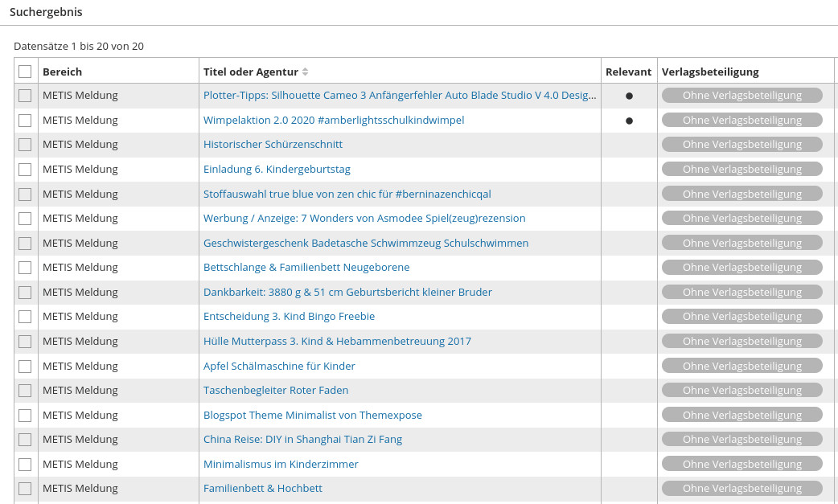Click Ohne Verlagsbeteiligung badge in 7 Wonders row

741,219
